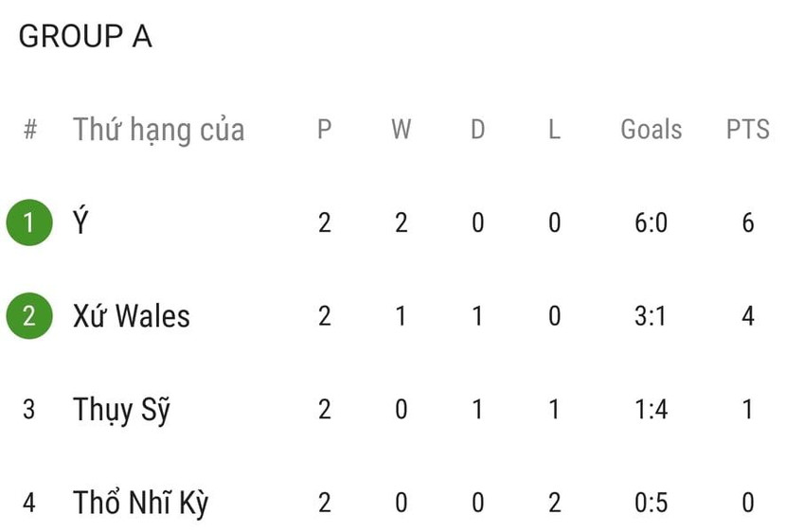Screen dimensions: 786x532
Task: Sort by the PTS column header
Action: (747, 130)
